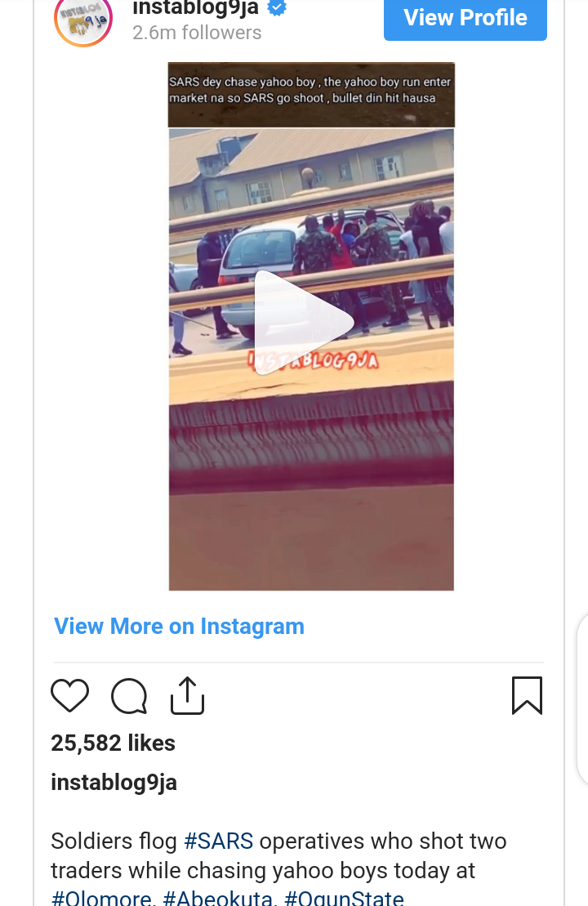The width and height of the screenshot is (588, 906).
Task: Like the post with the heart icon
Action: (70, 695)
